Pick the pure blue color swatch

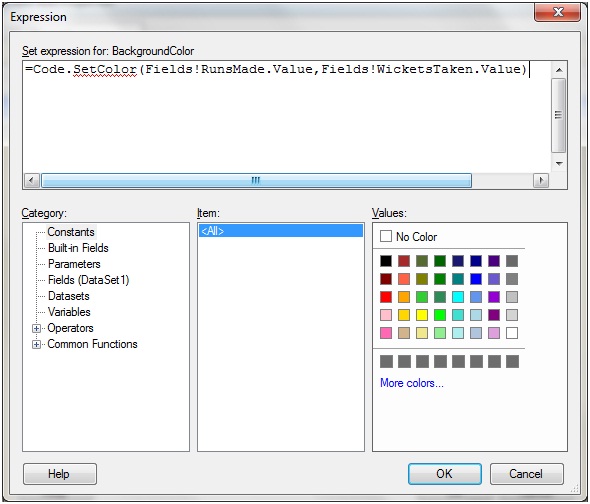click(x=476, y=279)
